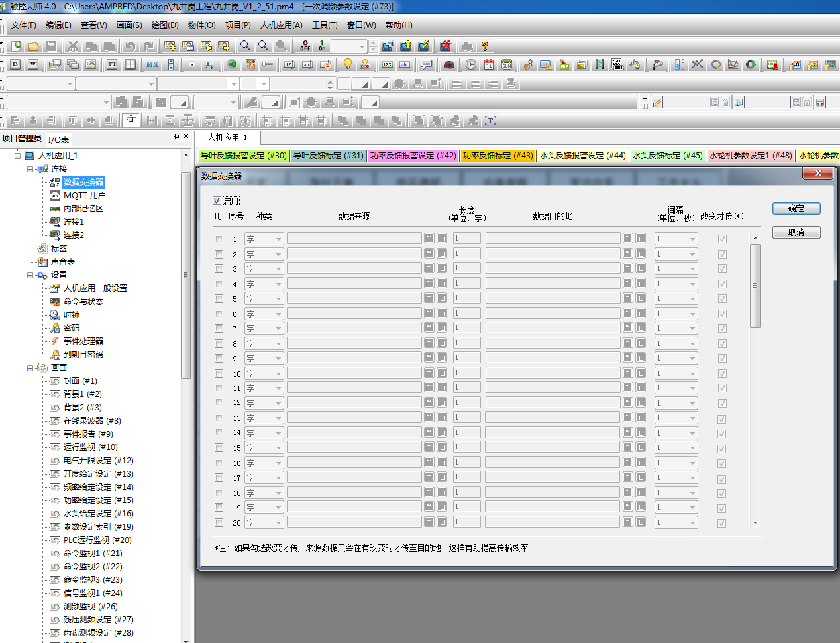
Task: Click the F1 function key icon
Action: tap(113, 64)
